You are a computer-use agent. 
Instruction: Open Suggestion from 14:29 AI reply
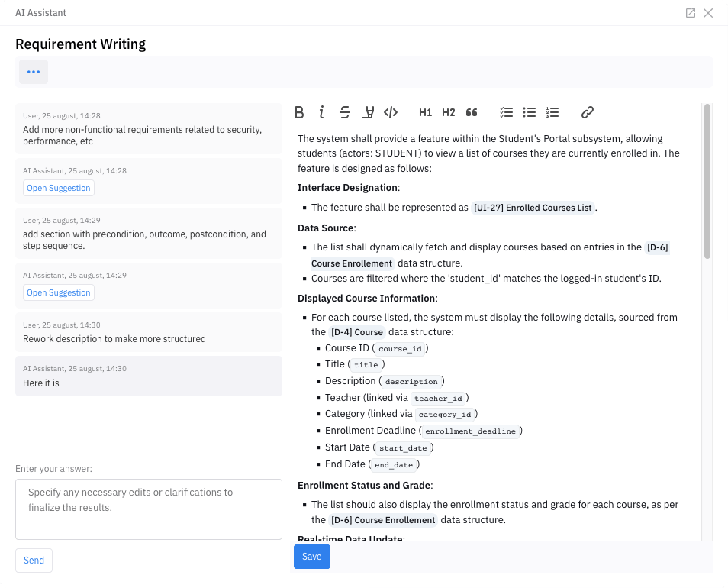[x=59, y=292]
